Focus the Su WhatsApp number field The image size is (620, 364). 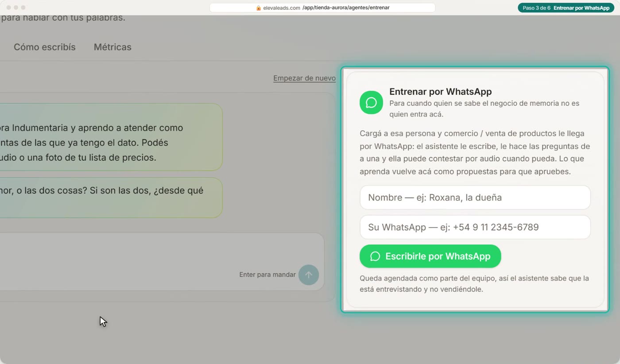click(x=475, y=227)
